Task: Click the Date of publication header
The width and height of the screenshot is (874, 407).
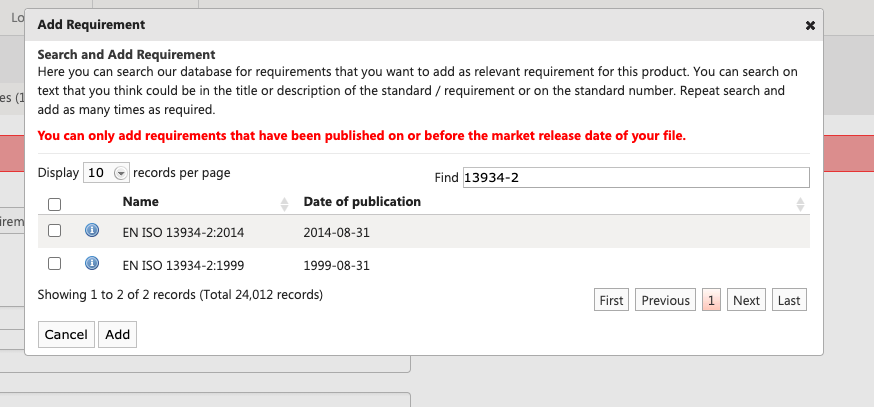Action: (x=362, y=202)
